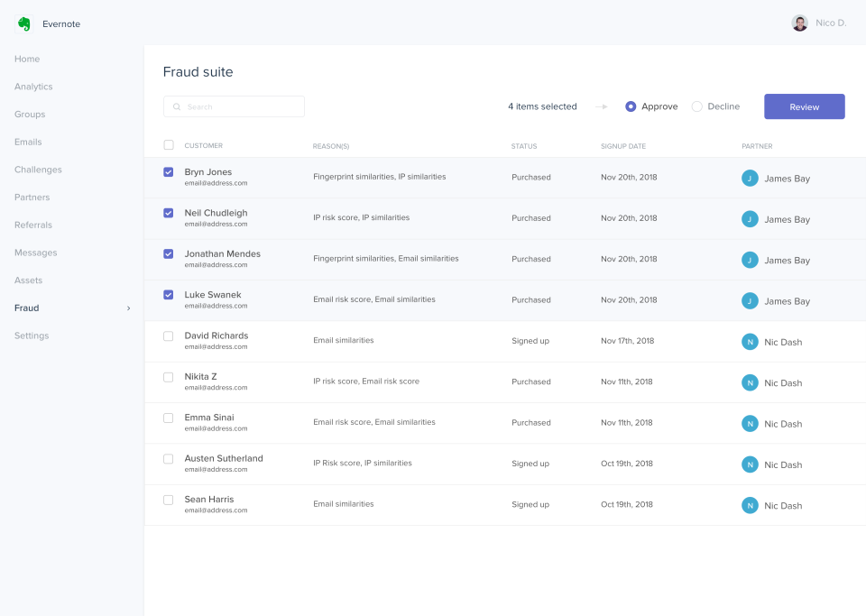Click Nic Dash avatar in David Richards row
The width and height of the screenshot is (866, 616).
coord(750,342)
